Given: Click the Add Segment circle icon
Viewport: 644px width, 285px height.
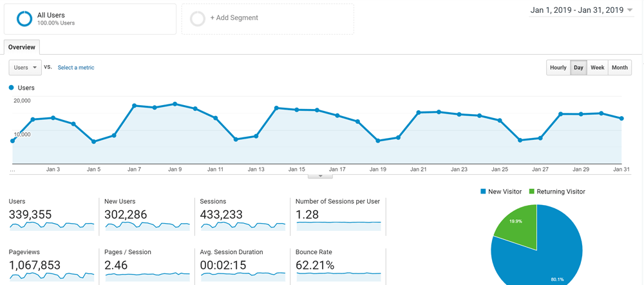Looking at the screenshot, I should 198,19.
